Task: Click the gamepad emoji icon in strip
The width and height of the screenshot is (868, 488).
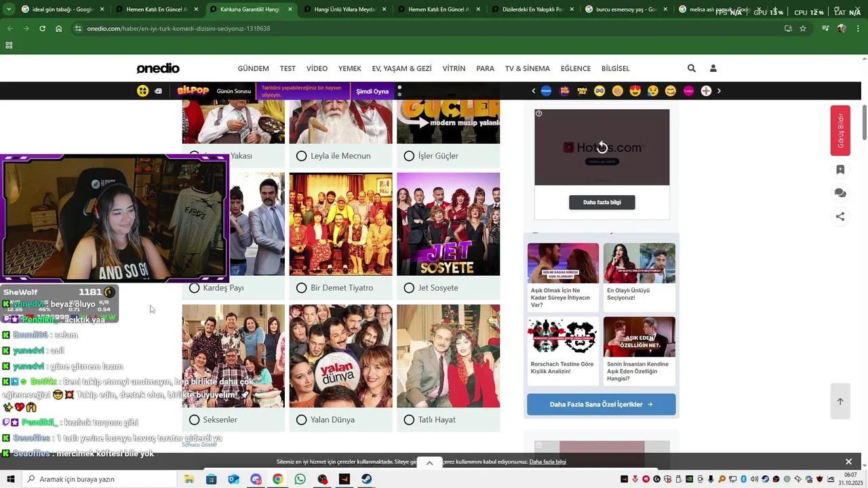Action: tap(599, 91)
